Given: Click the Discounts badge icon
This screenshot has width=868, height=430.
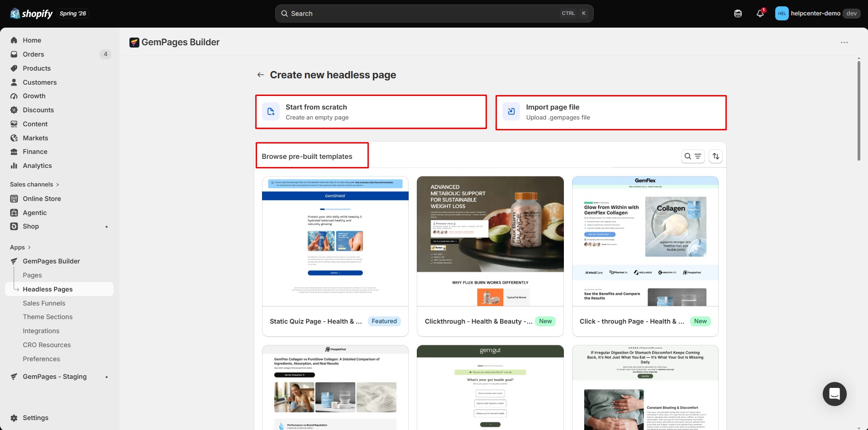Looking at the screenshot, I should tap(14, 110).
